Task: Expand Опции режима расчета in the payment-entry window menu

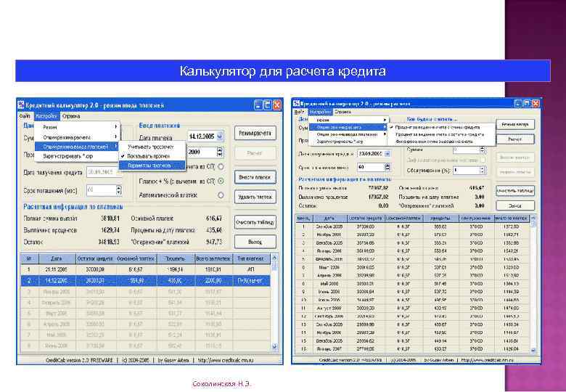Action: pyautogui.click(x=77, y=137)
